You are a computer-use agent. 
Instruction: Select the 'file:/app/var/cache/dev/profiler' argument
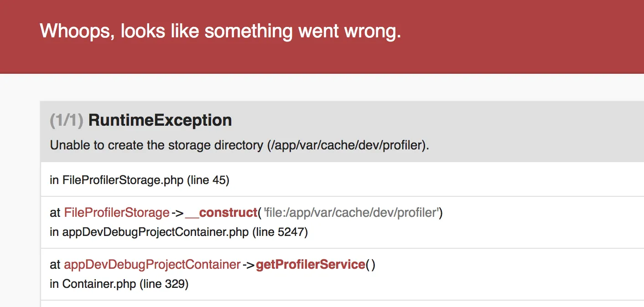[351, 213]
